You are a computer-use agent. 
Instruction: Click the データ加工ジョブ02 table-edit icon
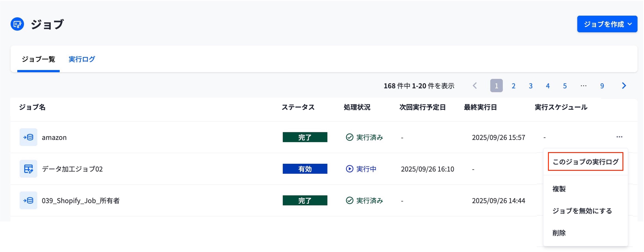[x=28, y=169]
